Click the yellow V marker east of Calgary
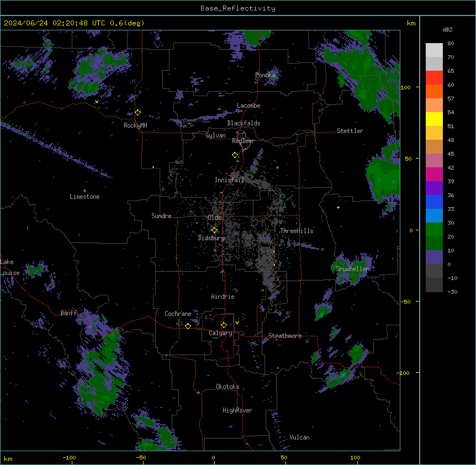The image size is (476, 465). (x=237, y=323)
